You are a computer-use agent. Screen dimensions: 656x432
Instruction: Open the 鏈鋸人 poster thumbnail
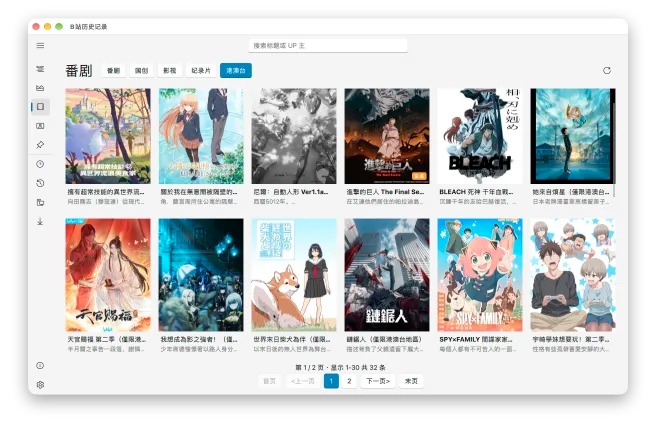(387, 275)
